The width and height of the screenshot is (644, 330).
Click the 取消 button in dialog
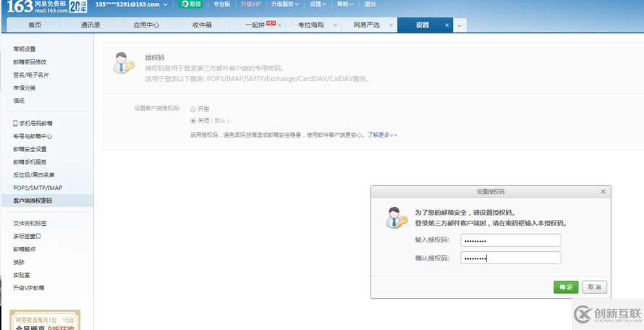594,287
